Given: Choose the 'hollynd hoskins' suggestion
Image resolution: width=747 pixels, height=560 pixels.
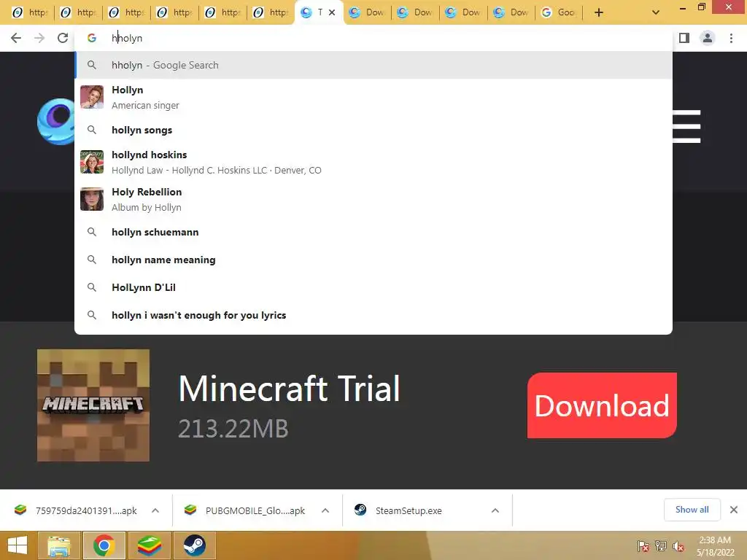Looking at the screenshot, I should click(x=373, y=162).
